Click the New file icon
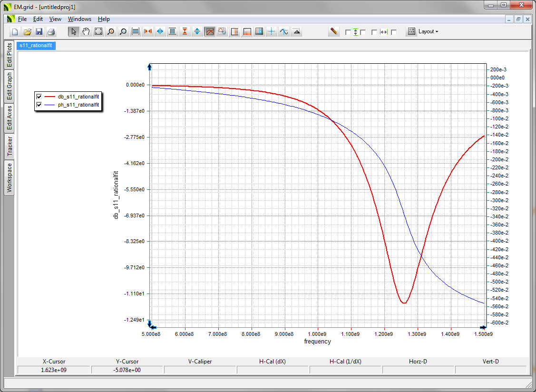 (15, 32)
